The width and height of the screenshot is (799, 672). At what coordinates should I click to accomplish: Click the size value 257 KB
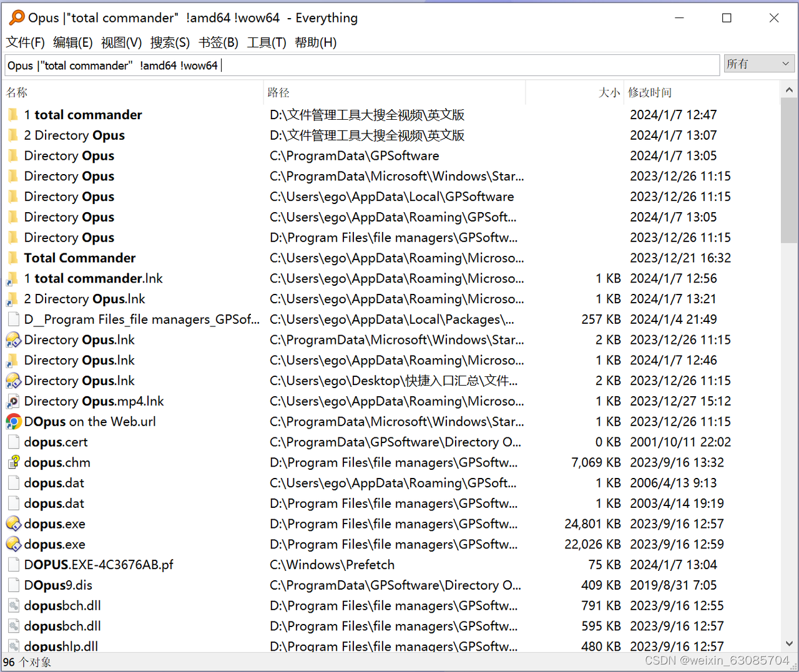tap(601, 319)
